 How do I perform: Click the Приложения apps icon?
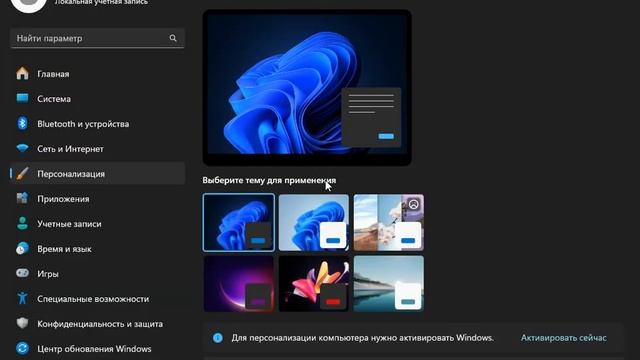point(22,198)
